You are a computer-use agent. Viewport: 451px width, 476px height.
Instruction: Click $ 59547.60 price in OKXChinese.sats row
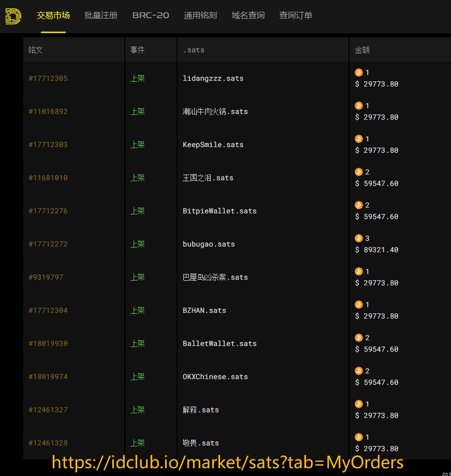pyautogui.click(x=376, y=382)
